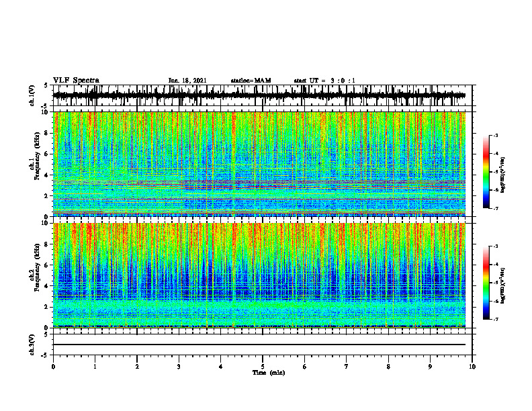Click the time axis tick label "7"

coord(347,367)
